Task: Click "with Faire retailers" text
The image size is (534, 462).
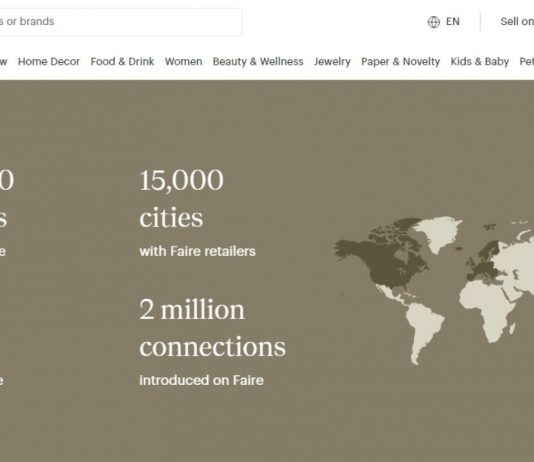Action: 198,251
